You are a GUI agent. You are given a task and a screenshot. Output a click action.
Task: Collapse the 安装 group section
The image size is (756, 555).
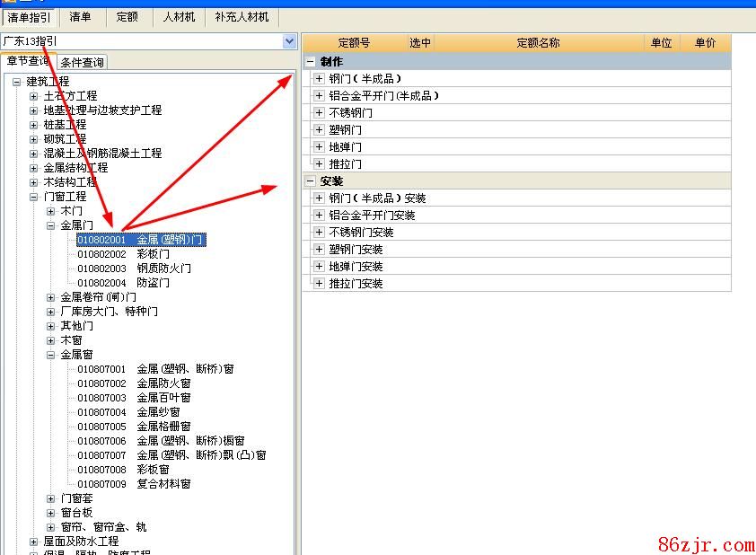[311, 181]
